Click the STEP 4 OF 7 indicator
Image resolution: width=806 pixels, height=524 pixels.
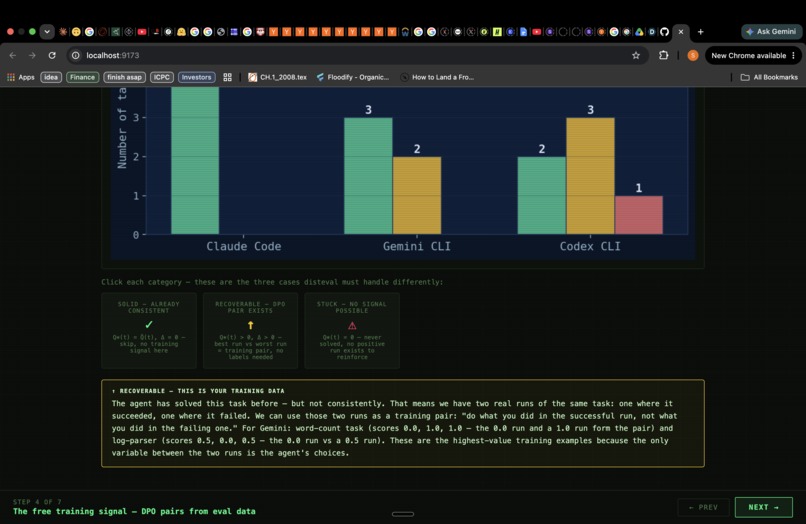[x=37, y=501]
